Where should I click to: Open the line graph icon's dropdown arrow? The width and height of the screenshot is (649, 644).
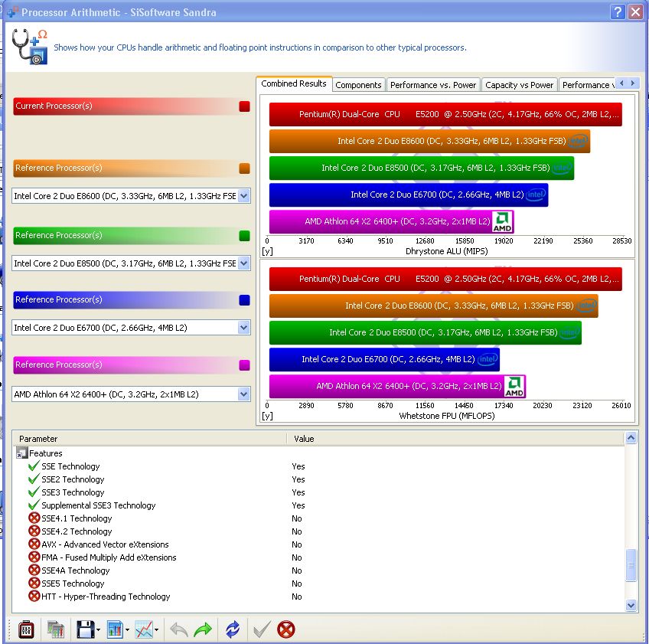pos(156,630)
